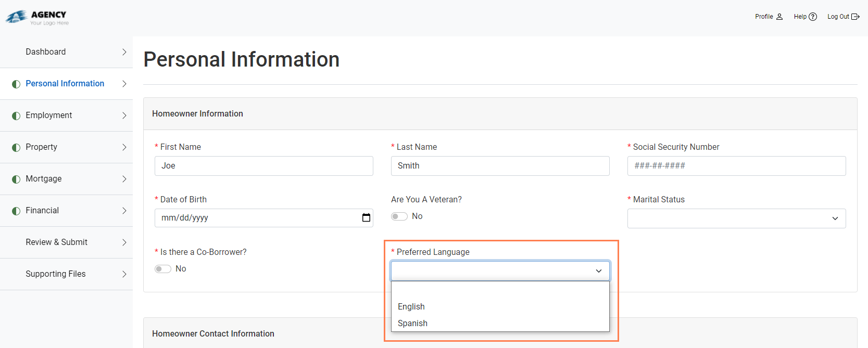Image resolution: width=868 pixels, height=348 pixels.
Task: Click the Help question mark icon
Action: point(812,17)
